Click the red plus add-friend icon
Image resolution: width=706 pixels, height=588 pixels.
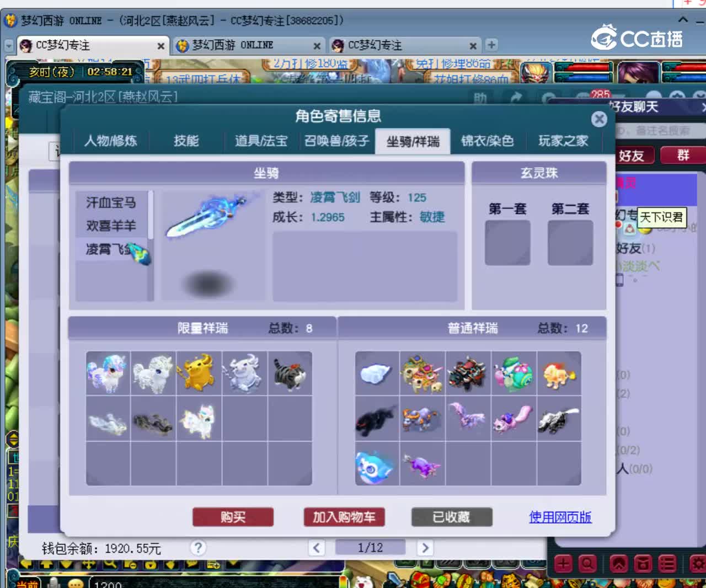click(x=563, y=564)
